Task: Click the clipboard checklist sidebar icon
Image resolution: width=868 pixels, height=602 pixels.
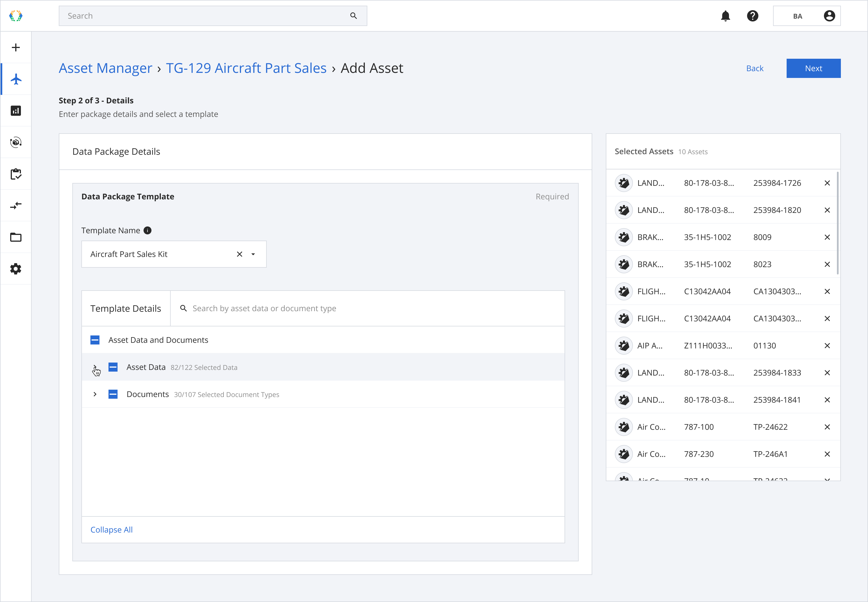Action: 16,174
